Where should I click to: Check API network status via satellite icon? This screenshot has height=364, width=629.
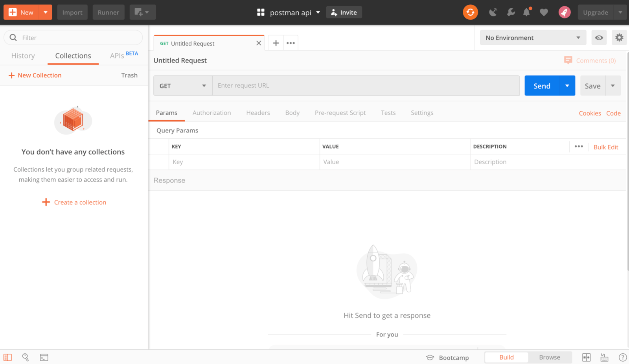coord(493,12)
